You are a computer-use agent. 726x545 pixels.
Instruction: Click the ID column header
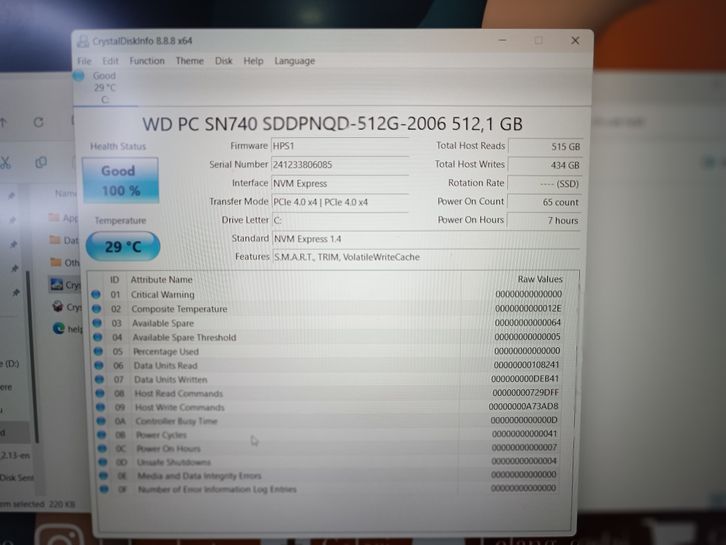point(114,280)
